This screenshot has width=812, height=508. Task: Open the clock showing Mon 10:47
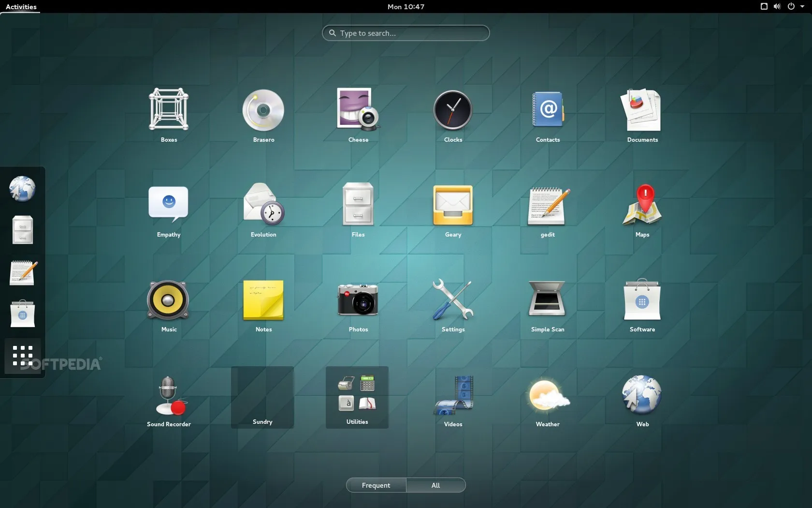tap(405, 6)
